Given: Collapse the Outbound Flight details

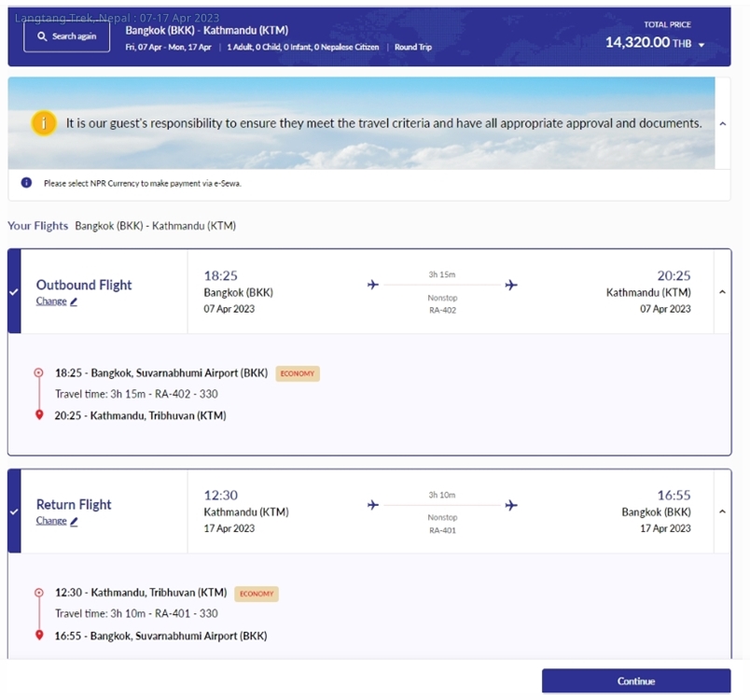Looking at the screenshot, I should pos(723,291).
